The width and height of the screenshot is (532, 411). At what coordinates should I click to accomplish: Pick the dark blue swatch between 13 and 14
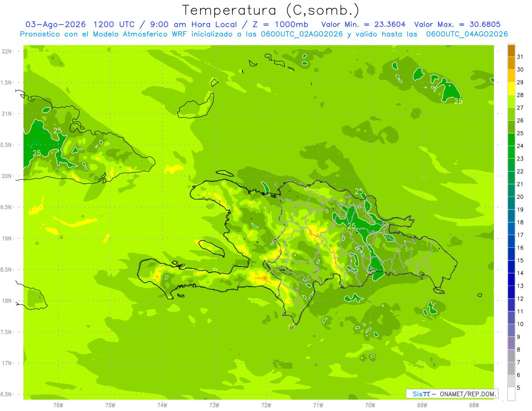pyautogui.click(x=511, y=279)
